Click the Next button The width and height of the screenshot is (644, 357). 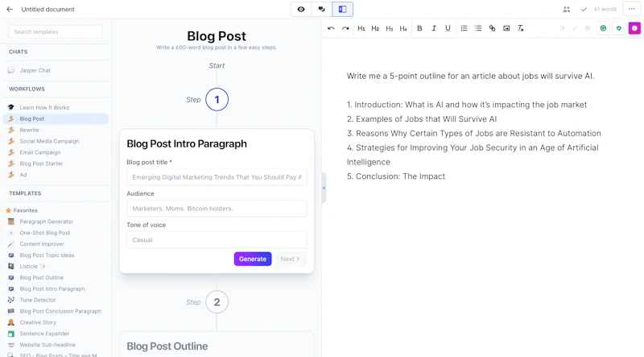coord(290,259)
